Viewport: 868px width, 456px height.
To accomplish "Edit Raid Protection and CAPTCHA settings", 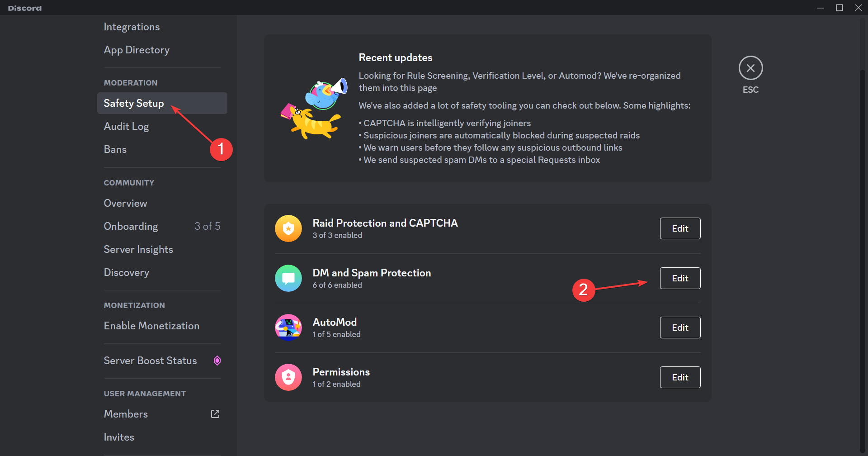I will point(680,228).
